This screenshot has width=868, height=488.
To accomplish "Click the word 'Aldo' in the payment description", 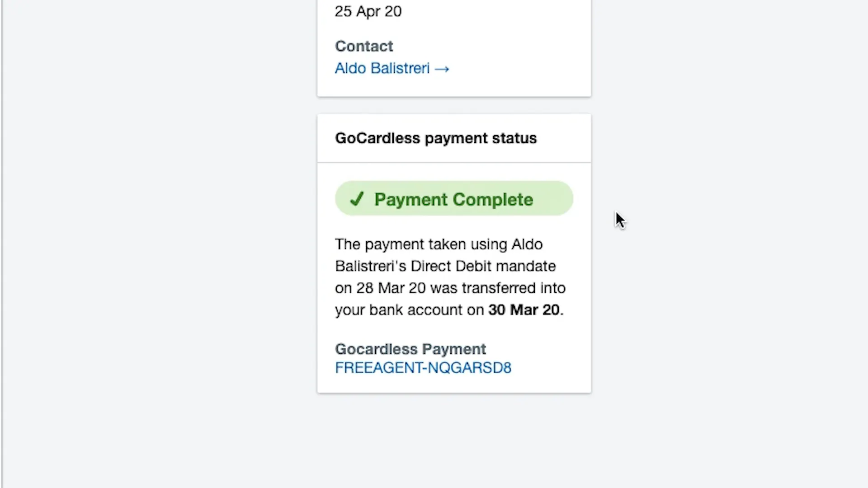I will [527, 244].
